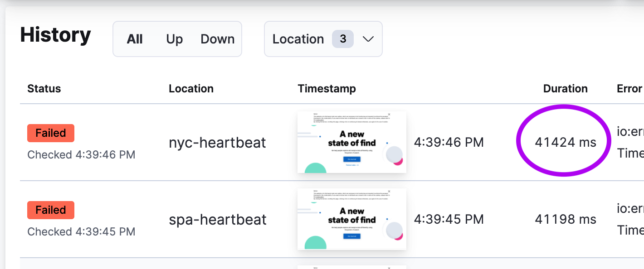Click the io error message for nyc-heartbeat
Viewport: 644px width, 269px height.
point(632,131)
